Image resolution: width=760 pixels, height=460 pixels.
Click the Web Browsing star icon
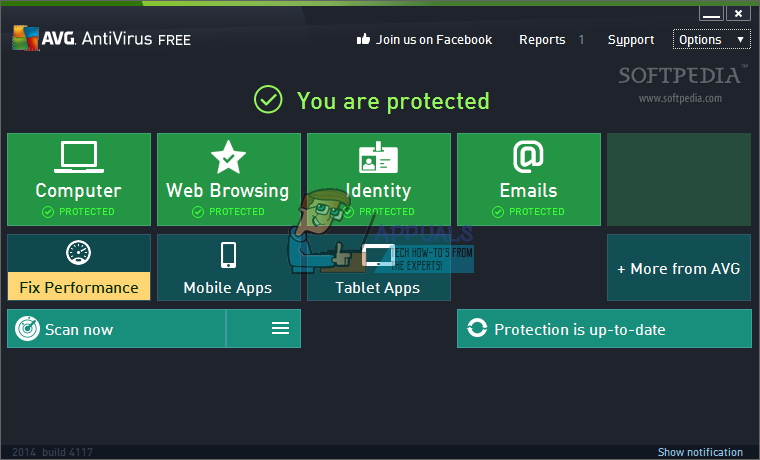click(x=228, y=157)
